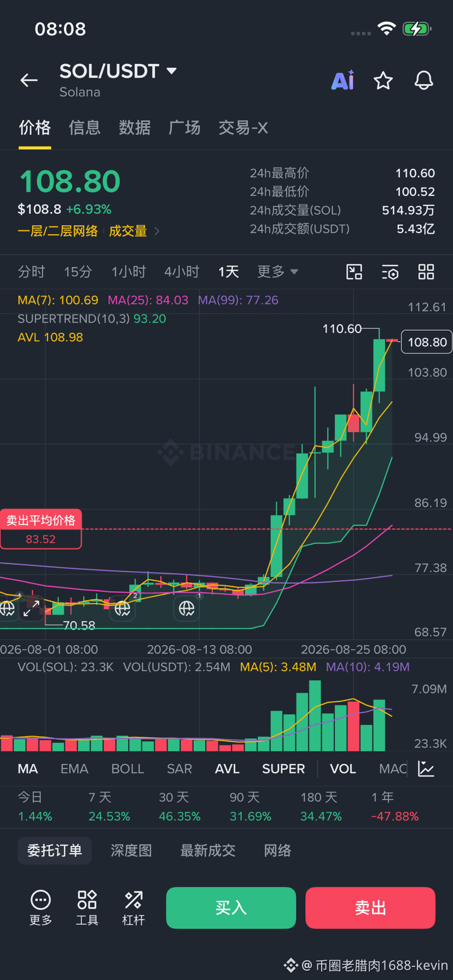Viewport: 453px width, 980px height.
Task: Tap the 90 天 31.69% performance
Action: click(x=250, y=807)
